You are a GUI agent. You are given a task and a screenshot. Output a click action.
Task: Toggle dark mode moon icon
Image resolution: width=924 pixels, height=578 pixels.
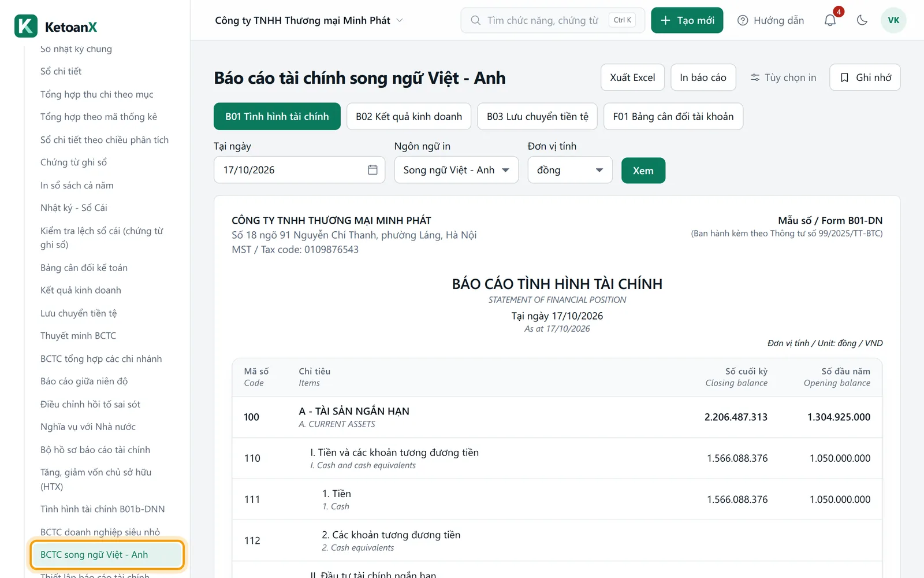(862, 20)
